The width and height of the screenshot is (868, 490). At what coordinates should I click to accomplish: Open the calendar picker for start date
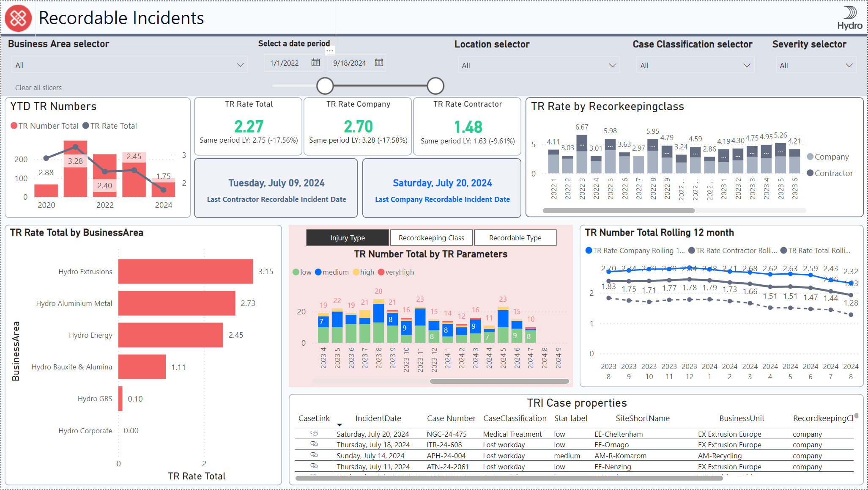pyautogui.click(x=315, y=63)
